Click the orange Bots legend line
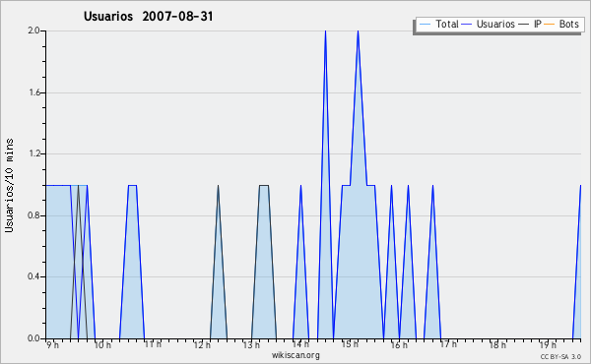Viewport: 591px width, 364px height. (x=550, y=25)
